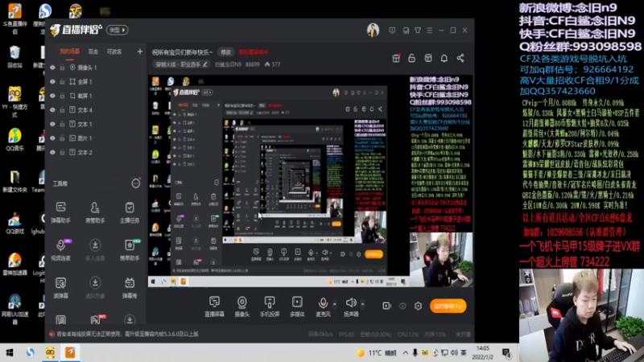Viewport: 644px width, 362px height.
Task: Expand microphone volume arrow
Action: click(x=335, y=304)
